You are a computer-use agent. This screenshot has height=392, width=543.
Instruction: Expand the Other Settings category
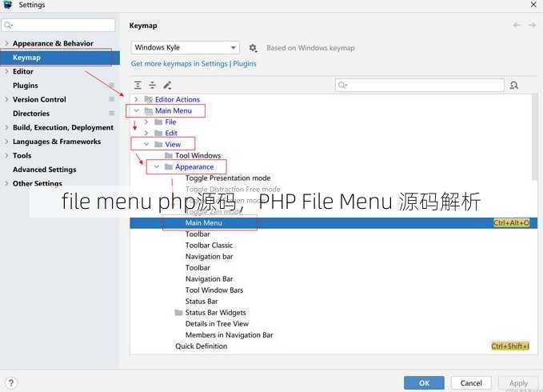tap(6, 183)
